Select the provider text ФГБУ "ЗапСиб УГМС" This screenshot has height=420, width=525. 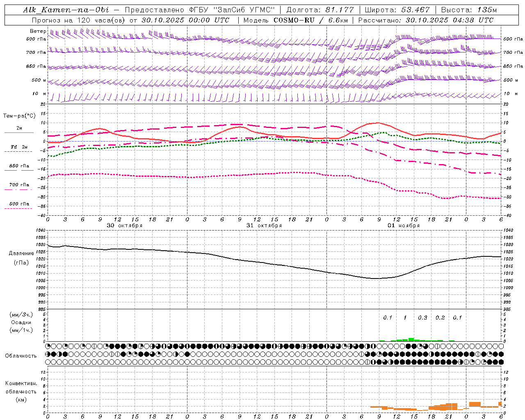tap(231, 10)
